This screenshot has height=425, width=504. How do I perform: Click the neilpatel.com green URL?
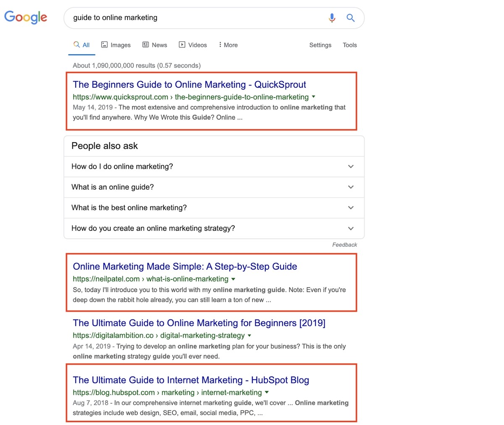click(x=150, y=279)
